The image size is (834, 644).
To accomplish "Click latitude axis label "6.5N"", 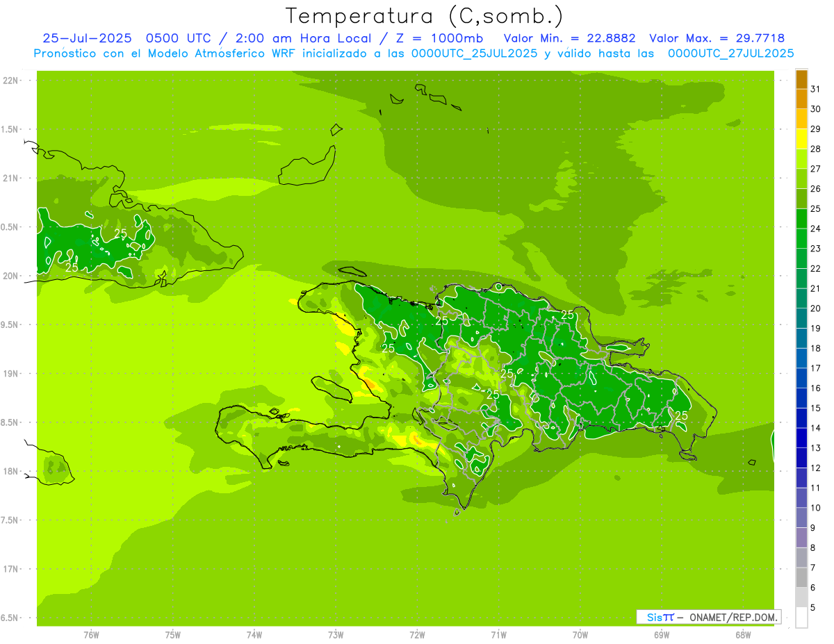I will pyautogui.click(x=9, y=618).
